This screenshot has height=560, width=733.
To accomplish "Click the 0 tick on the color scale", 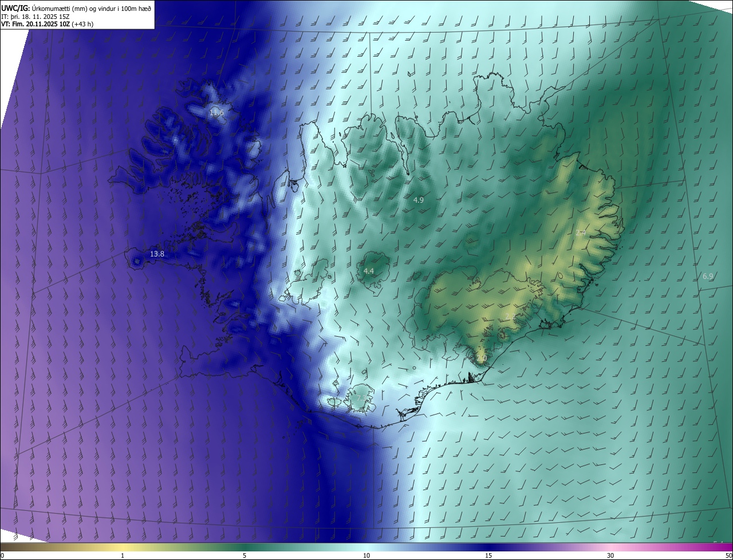I will tap(2, 555).
